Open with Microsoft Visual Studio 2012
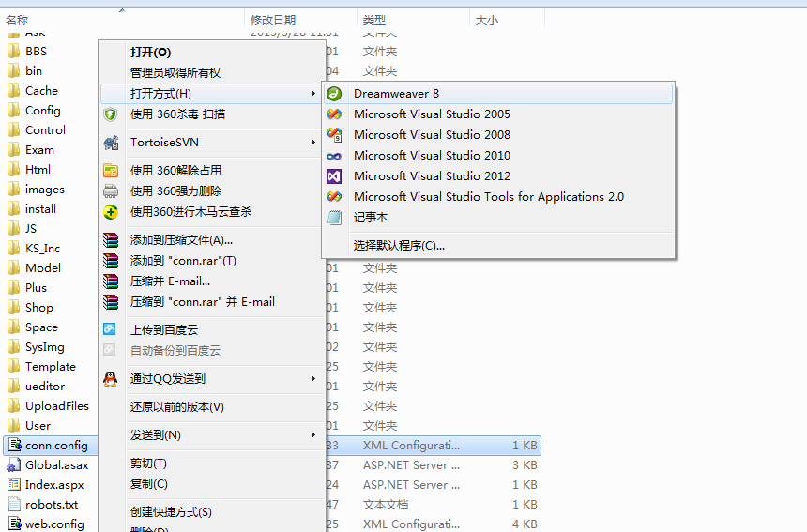 point(498,176)
